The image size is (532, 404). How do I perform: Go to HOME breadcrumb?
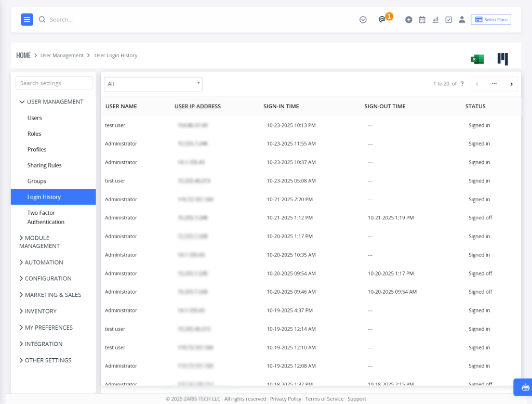click(x=23, y=55)
